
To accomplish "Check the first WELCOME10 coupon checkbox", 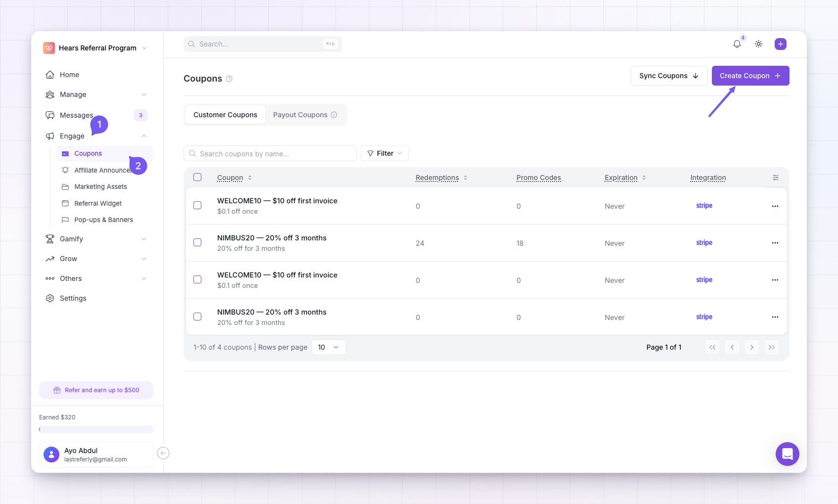I will pyautogui.click(x=197, y=205).
